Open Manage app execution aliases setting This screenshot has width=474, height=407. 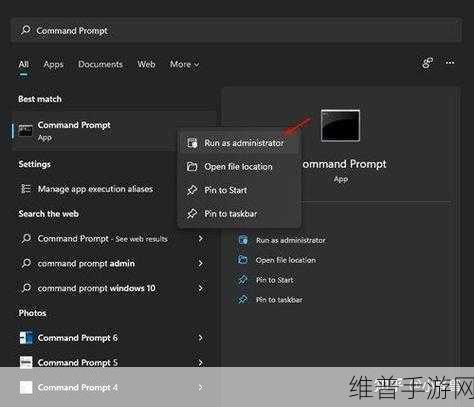(95, 189)
